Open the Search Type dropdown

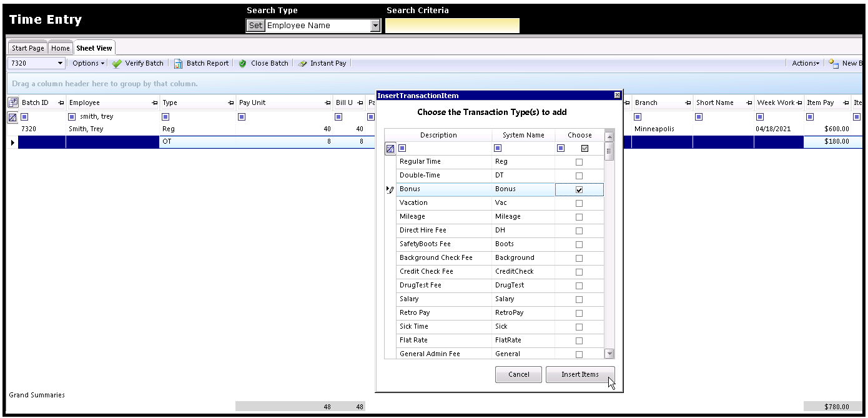coord(375,26)
